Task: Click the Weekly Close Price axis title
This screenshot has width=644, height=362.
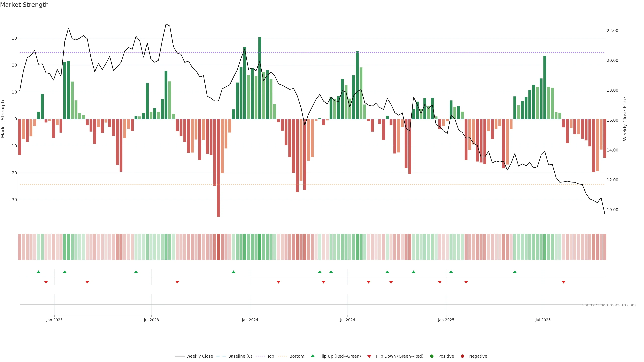Action: pyautogui.click(x=625, y=119)
